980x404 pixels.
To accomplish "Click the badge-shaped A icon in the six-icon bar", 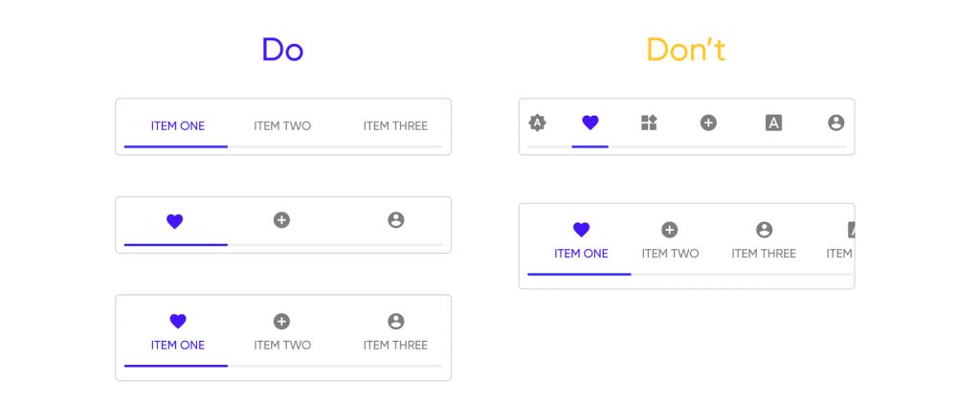I will tap(538, 123).
